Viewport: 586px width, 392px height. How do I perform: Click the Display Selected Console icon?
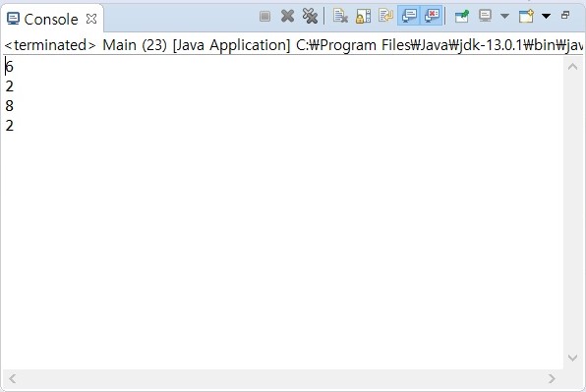(485, 16)
